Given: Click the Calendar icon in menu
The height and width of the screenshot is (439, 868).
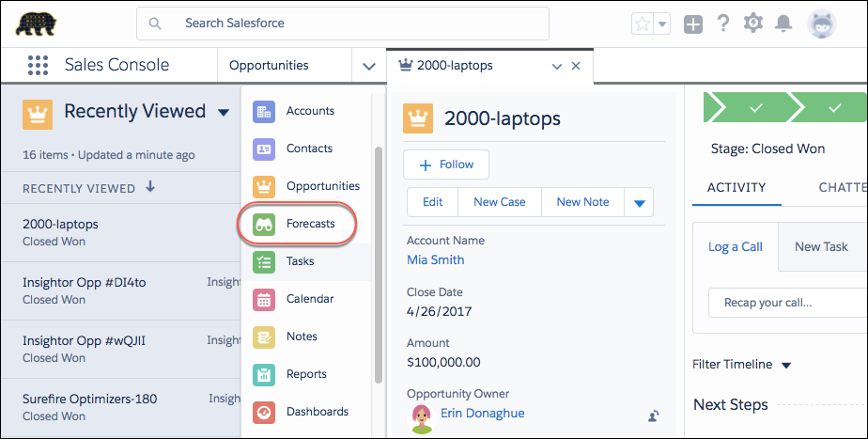Looking at the screenshot, I should 264,300.
